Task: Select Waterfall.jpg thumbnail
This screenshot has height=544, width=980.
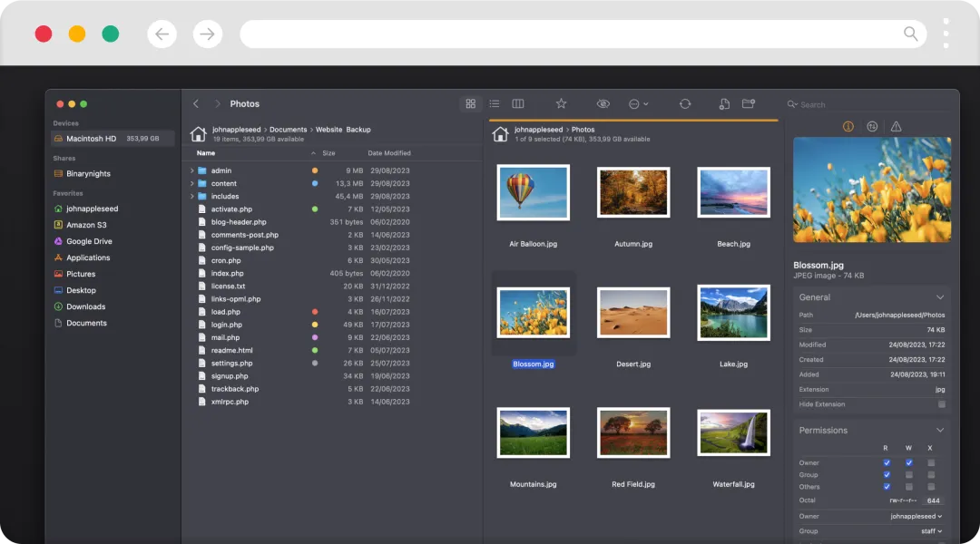Action: (733, 432)
